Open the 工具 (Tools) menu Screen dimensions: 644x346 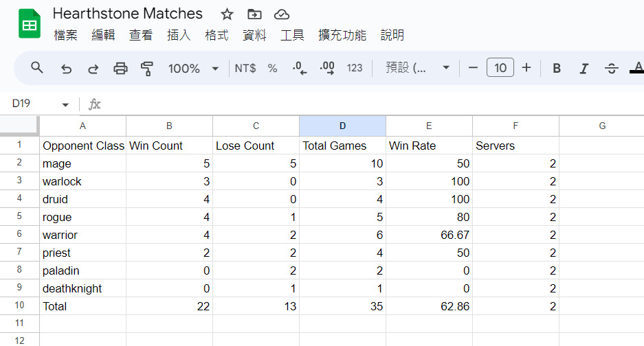(292, 35)
